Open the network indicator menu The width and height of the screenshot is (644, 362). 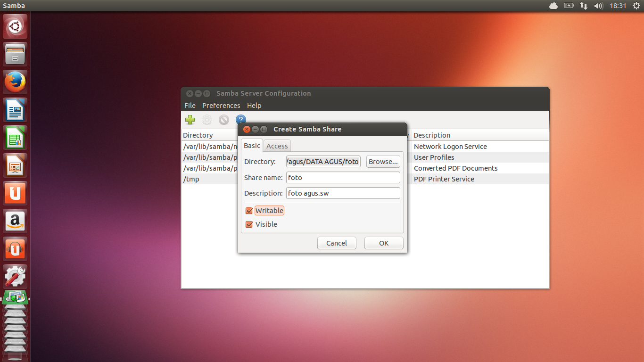pyautogui.click(x=584, y=6)
